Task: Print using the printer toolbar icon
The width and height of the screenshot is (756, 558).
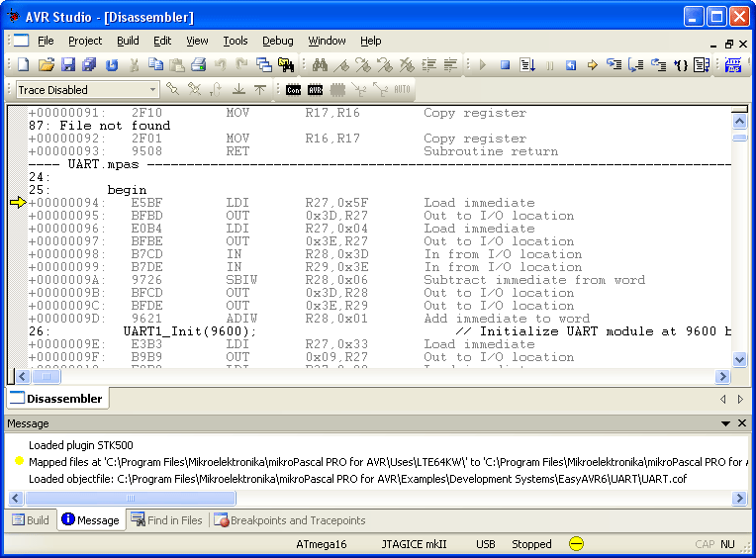Action: click(198, 64)
